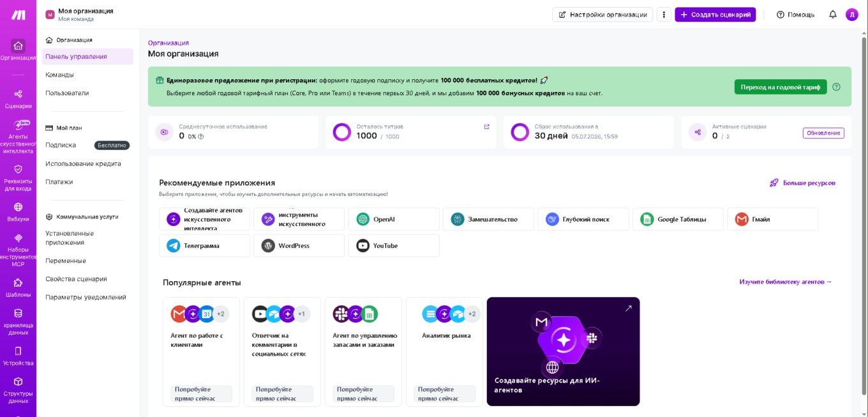The width and height of the screenshot is (868, 417).
Task: Open Структуры данных cube icon
Action: click(18, 382)
